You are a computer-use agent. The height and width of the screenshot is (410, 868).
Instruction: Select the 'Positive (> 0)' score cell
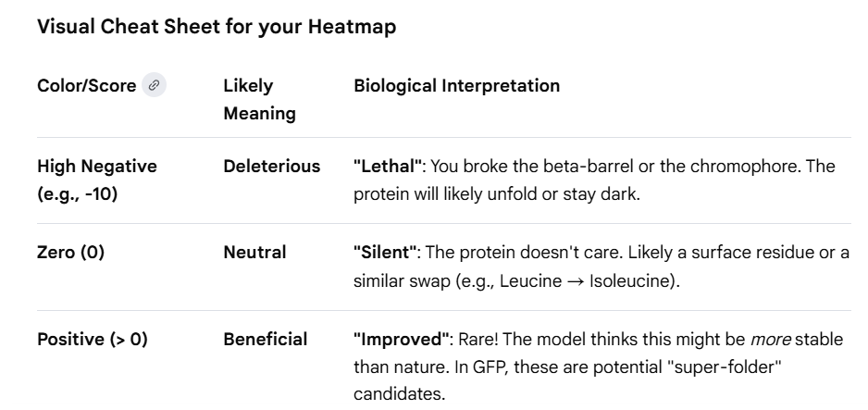coord(93,339)
